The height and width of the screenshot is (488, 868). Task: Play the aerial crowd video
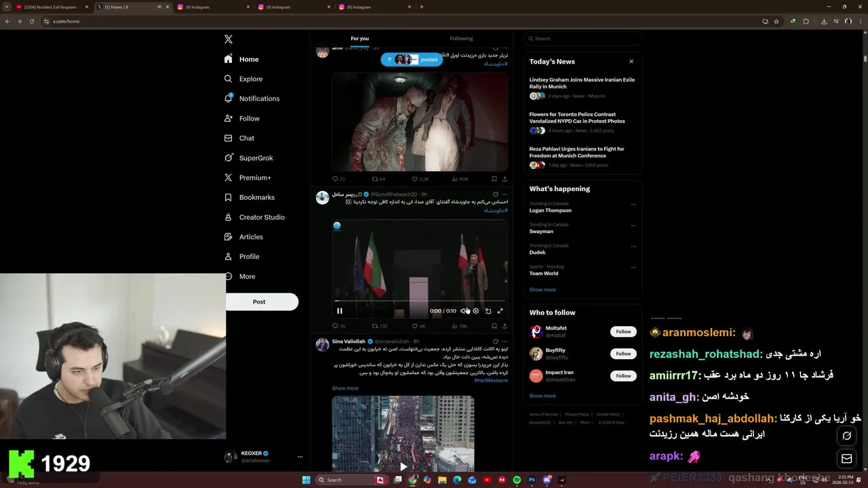coord(403,466)
